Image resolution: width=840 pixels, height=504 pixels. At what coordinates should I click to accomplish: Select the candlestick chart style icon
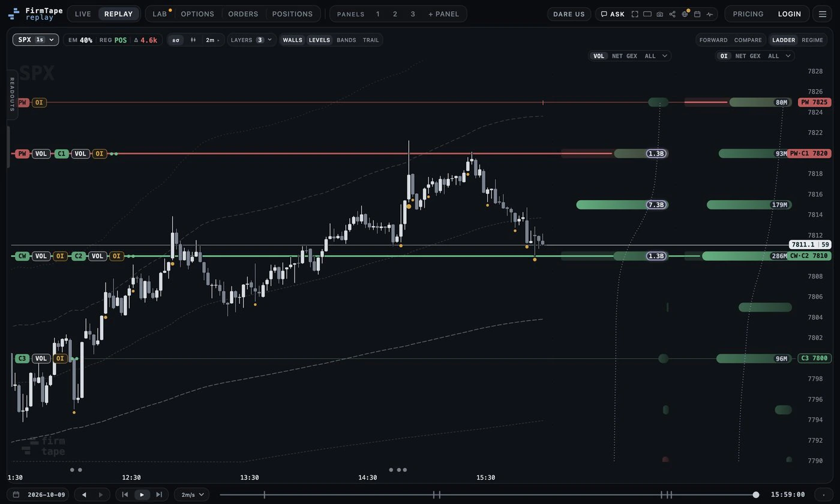[193, 40]
